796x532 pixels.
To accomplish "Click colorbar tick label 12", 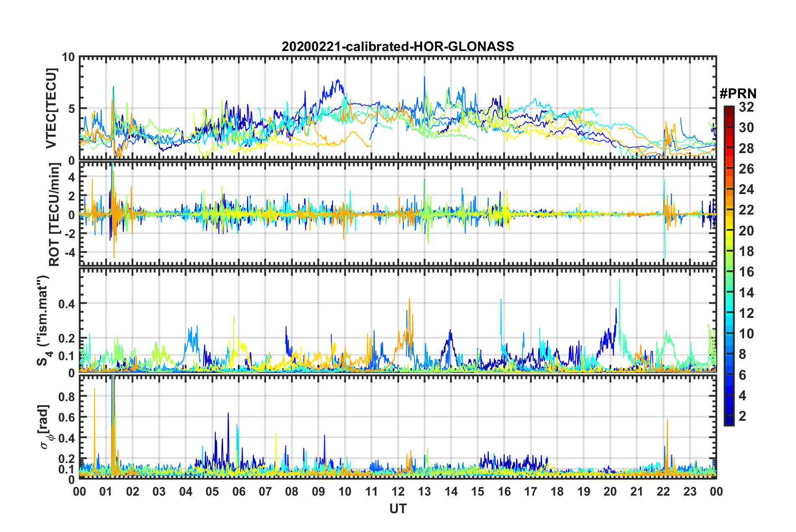I will click(746, 313).
